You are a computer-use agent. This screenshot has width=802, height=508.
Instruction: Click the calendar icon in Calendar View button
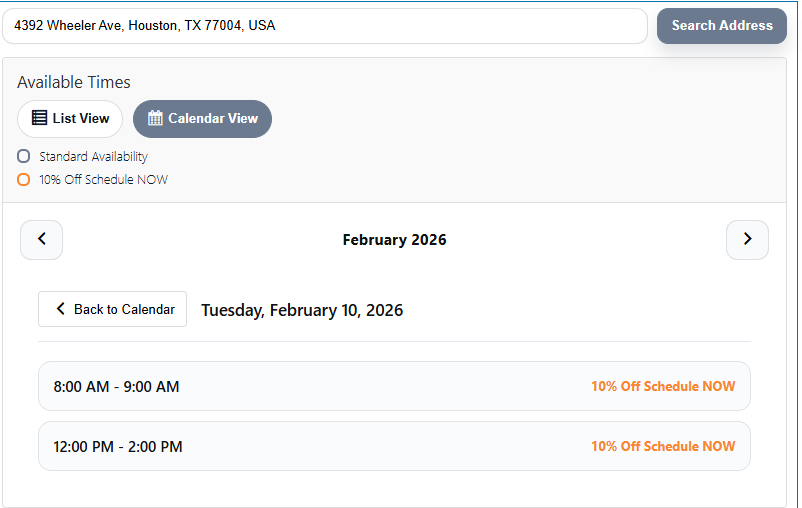(155, 118)
